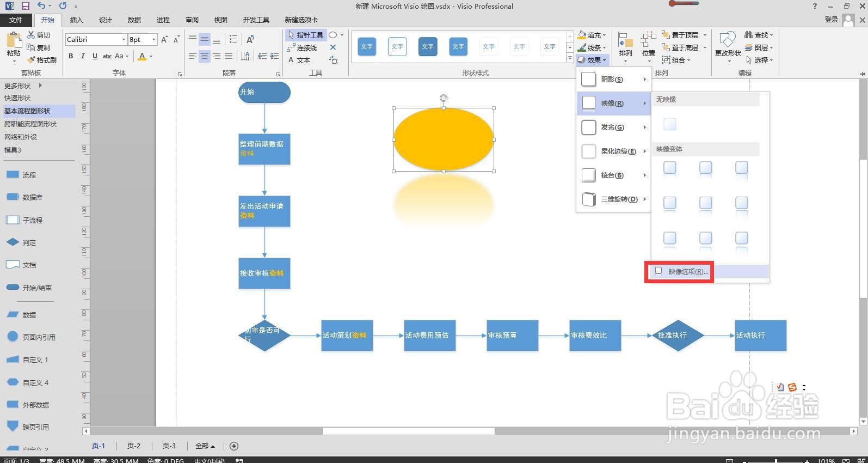868x463 pixels.
Task: Switch to the Design tab
Action: 106,20
